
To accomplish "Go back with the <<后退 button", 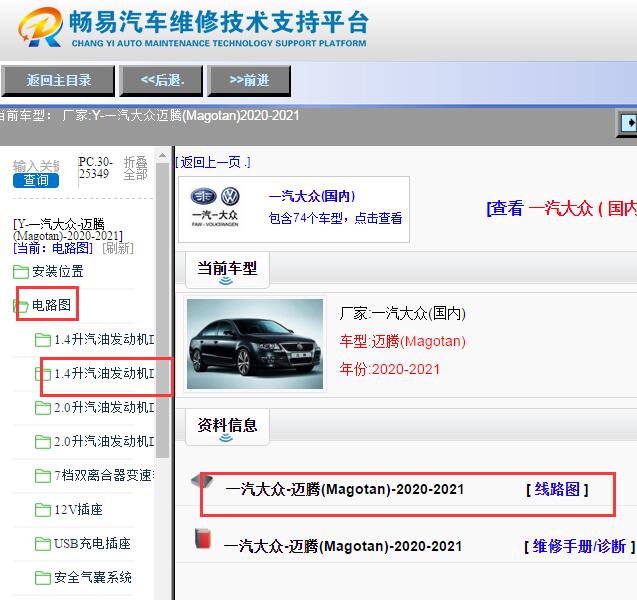I will (x=161, y=80).
